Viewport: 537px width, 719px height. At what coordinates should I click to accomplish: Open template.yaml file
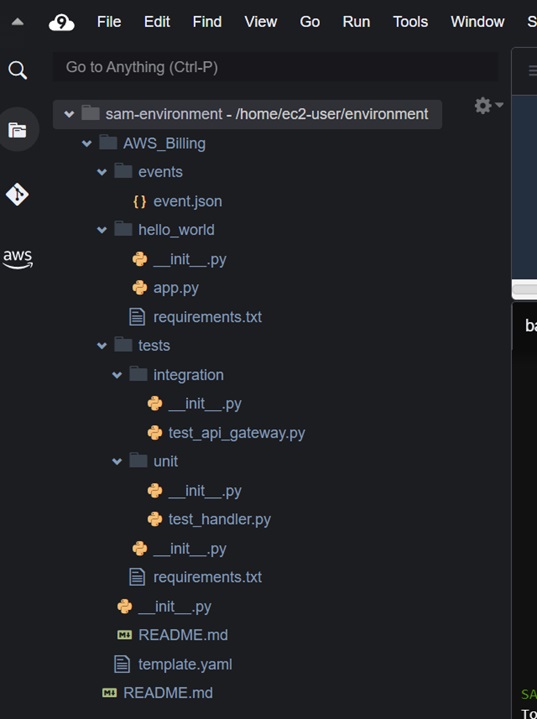point(185,664)
